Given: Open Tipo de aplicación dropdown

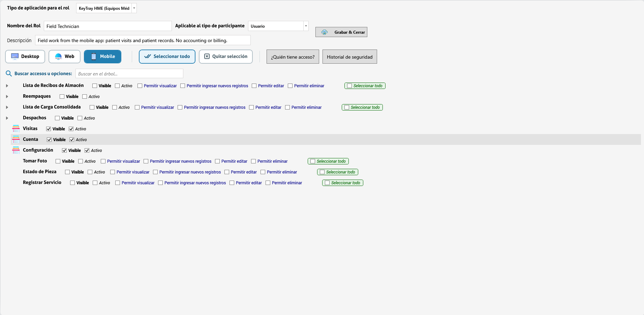Looking at the screenshot, I should [x=134, y=8].
